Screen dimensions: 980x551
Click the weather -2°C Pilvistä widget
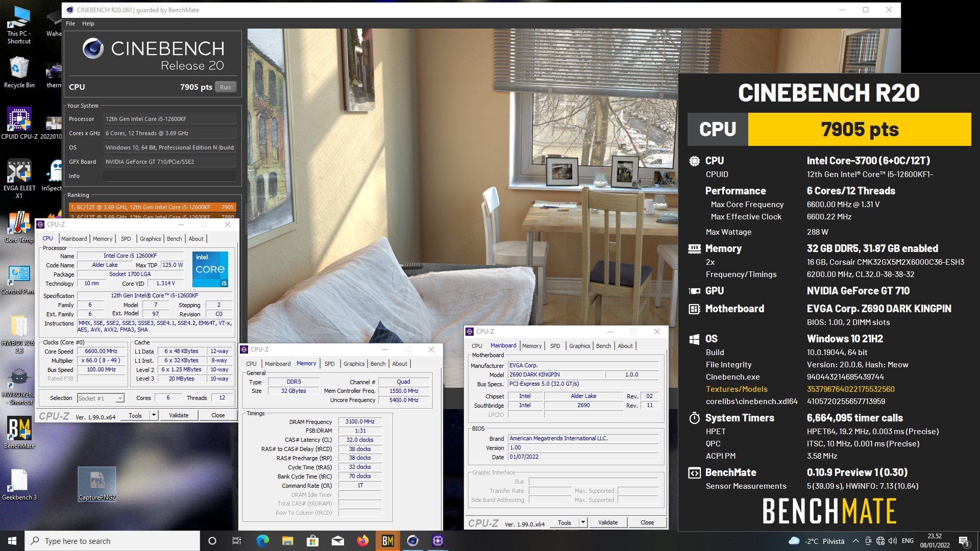817,541
